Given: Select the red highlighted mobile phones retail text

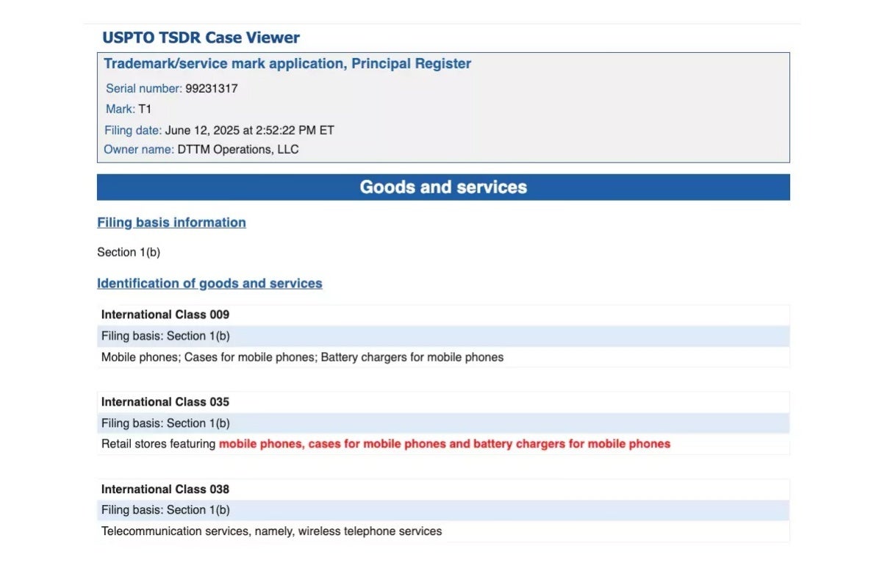Looking at the screenshot, I should [x=445, y=444].
